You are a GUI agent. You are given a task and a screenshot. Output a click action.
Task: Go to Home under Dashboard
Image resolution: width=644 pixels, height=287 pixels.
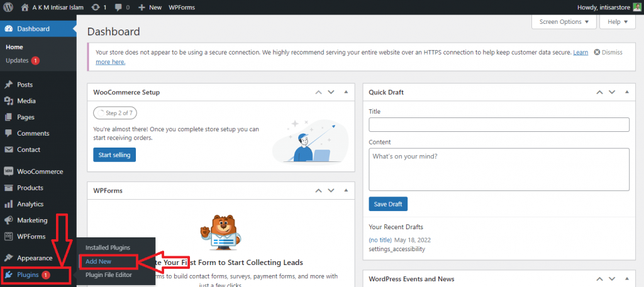(14, 47)
